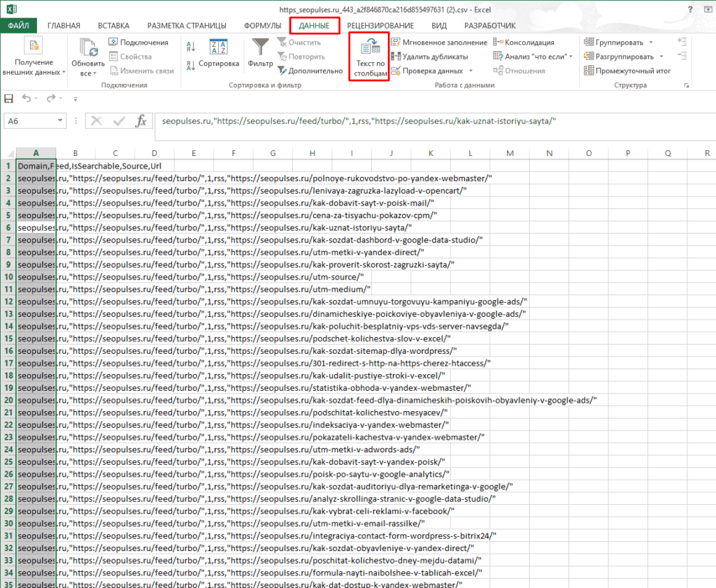Switch to the РЕЦЕНЗИРОВАНИЕ tab
This screenshot has width=716, height=588.
tap(380, 26)
